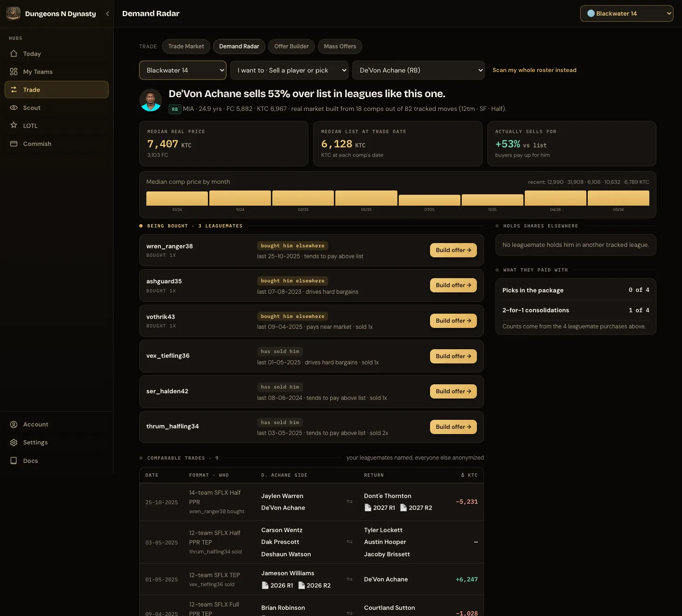Click the 'has sold him' tag for ser_halden42
Viewport: 682px width, 616px height.
[x=280, y=387]
